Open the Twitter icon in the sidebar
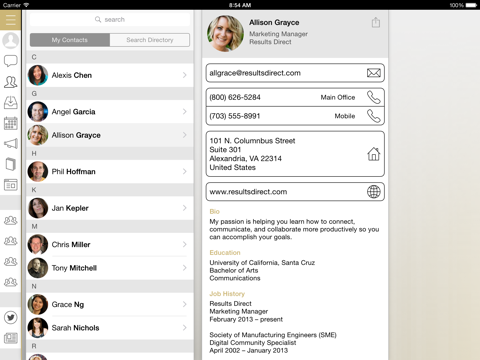Screen dimensions: 480x360 11,317
